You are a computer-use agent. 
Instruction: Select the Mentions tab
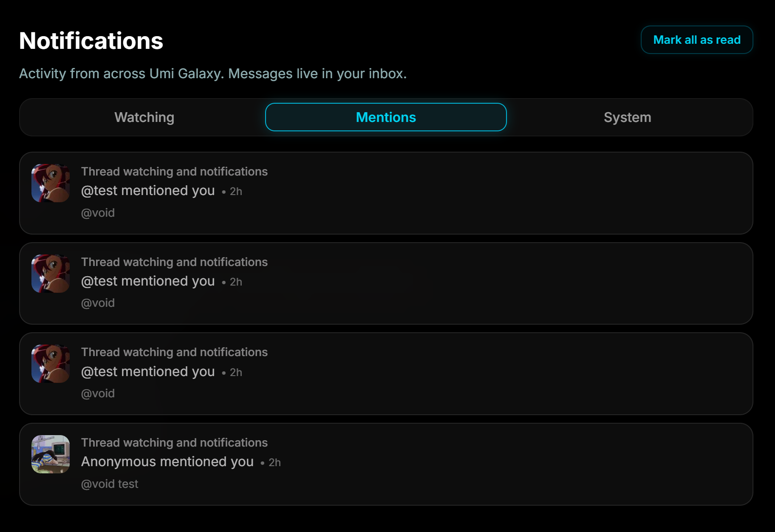coord(386,117)
